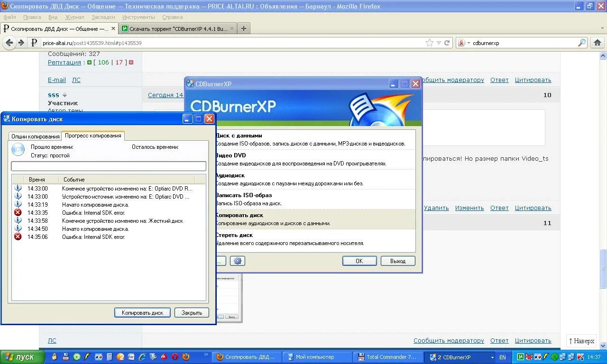Click the site favicon left of the URL
Screen dimensions: 607x364
[x=34, y=43]
